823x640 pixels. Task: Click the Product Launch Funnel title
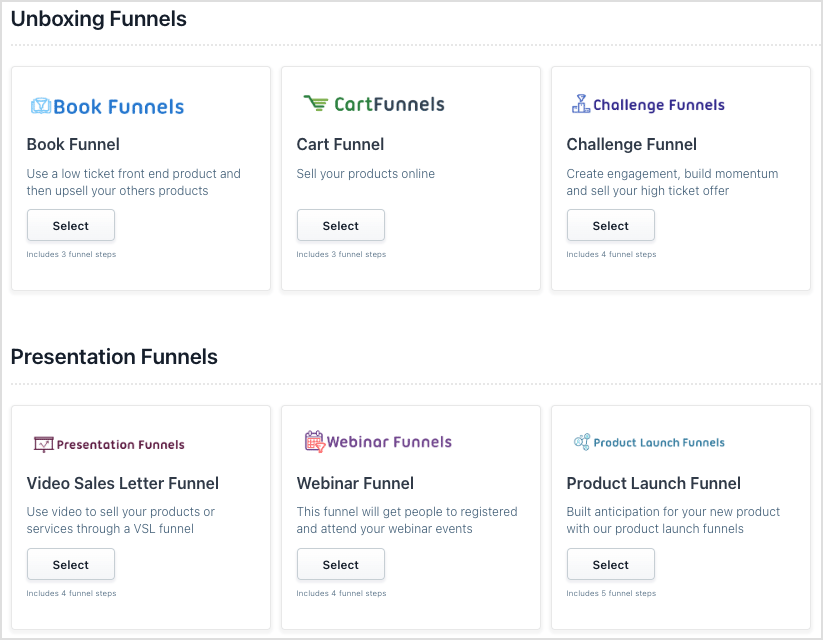(653, 483)
